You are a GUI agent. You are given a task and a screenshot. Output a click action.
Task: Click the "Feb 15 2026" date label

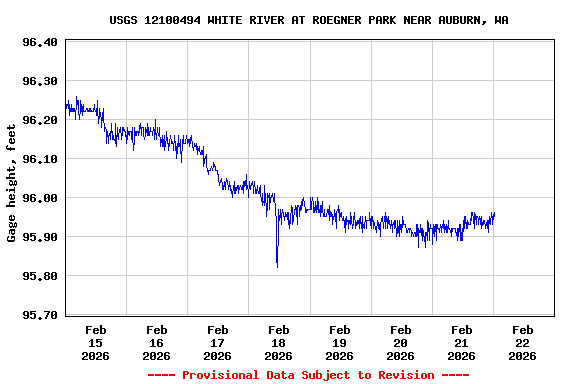click(x=96, y=343)
